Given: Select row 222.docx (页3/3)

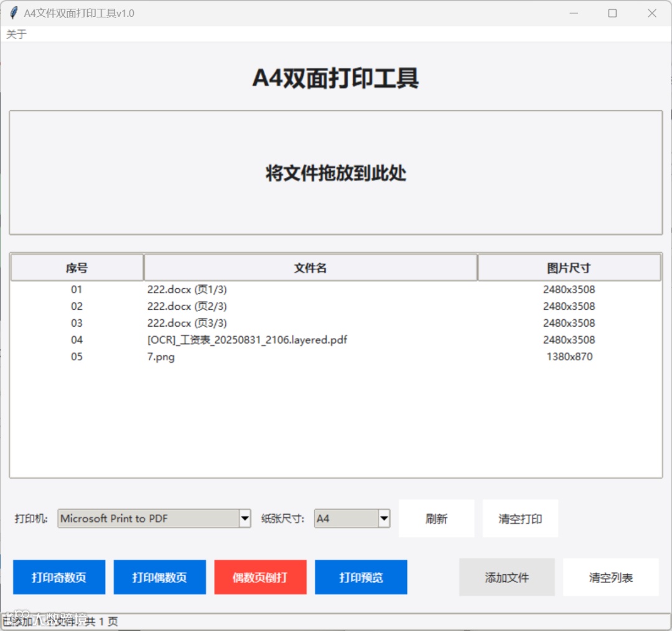Looking at the screenshot, I should tap(335, 323).
